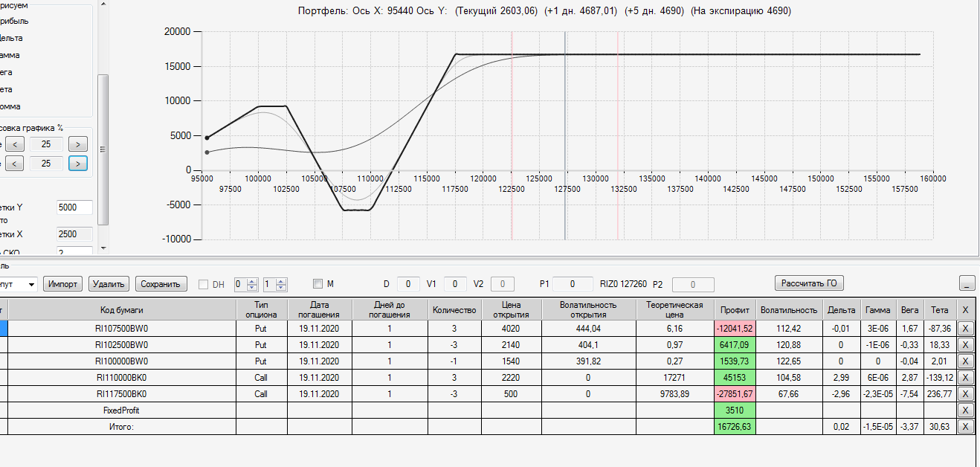Decrease the spinner showing 1
980x467 pixels.
click(280, 287)
